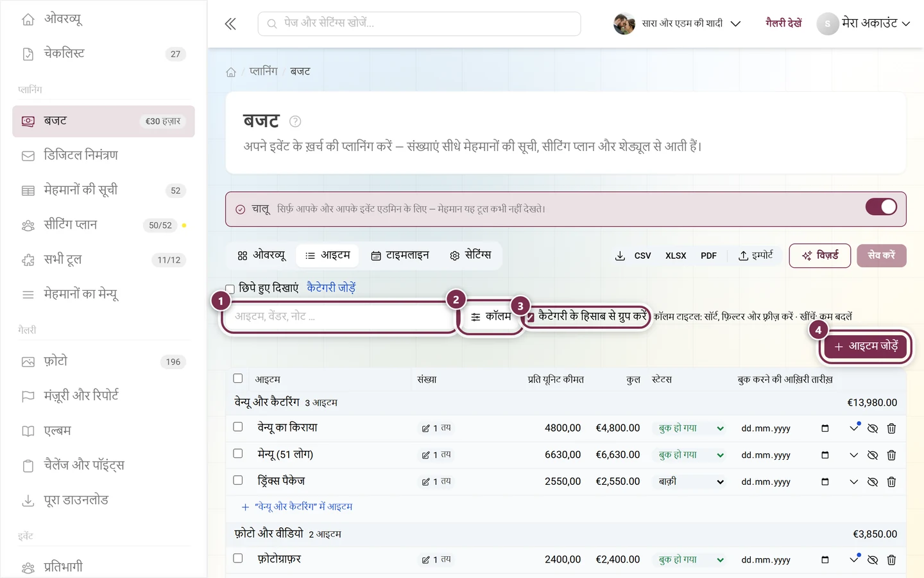Click the home icon in the breadcrumb

[x=231, y=72]
